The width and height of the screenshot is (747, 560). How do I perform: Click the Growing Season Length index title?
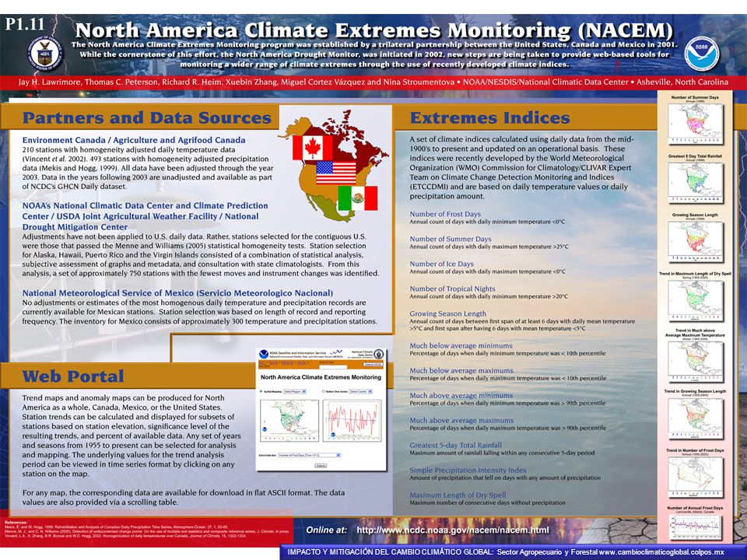(x=448, y=313)
